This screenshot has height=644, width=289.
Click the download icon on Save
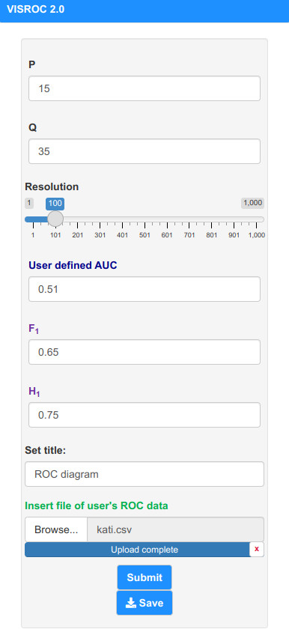coord(130,603)
